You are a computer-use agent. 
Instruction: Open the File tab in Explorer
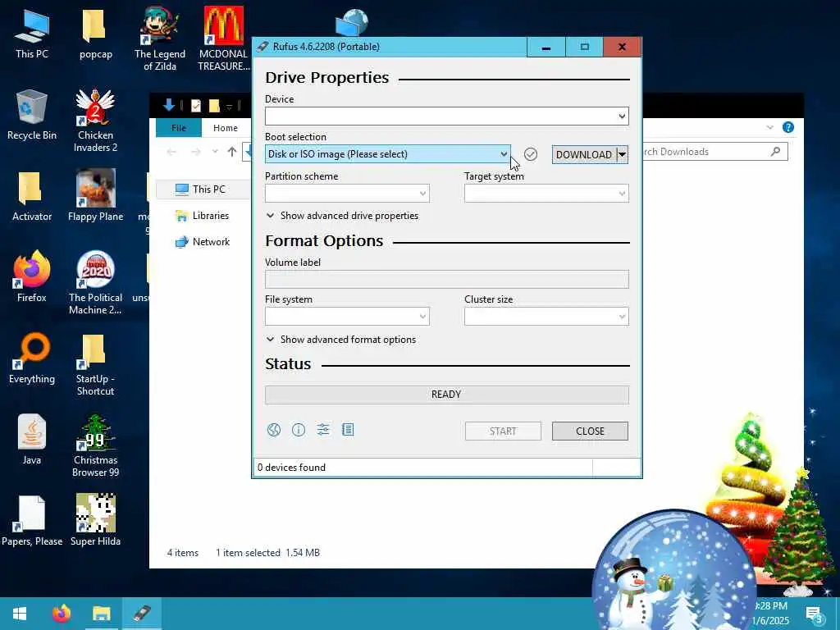(178, 127)
